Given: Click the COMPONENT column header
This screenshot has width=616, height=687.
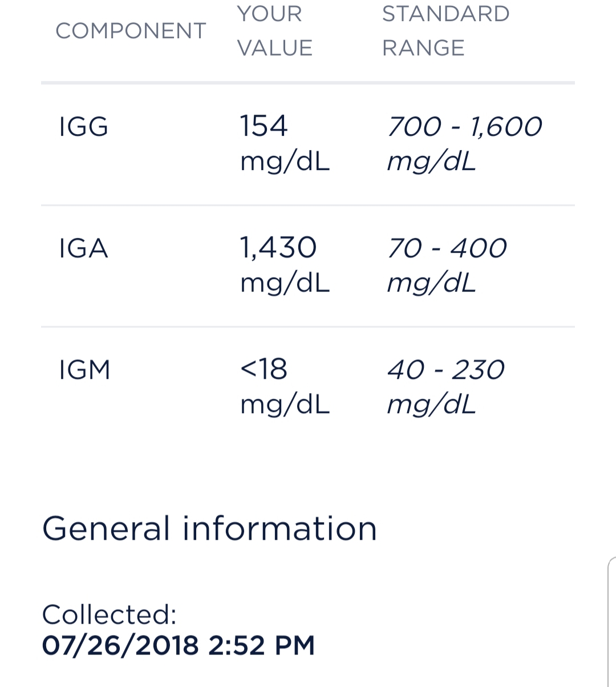Looking at the screenshot, I should (x=131, y=31).
